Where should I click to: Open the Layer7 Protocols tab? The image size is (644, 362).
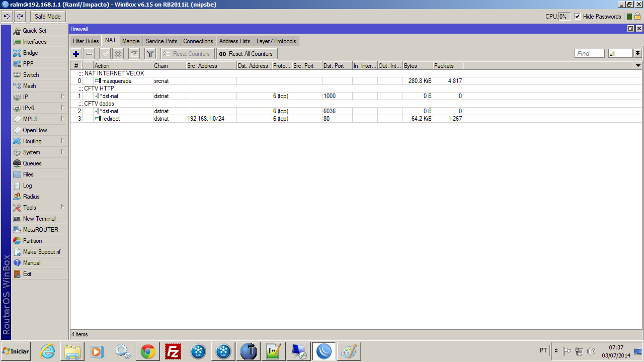276,41
